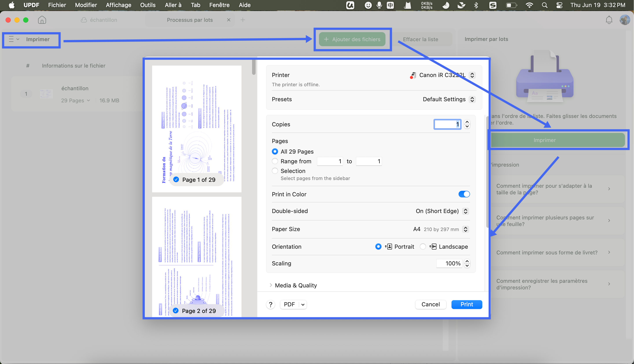Click Cancel in print dialog
The width and height of the screenshot is (634, 364).
coord(431,305)
